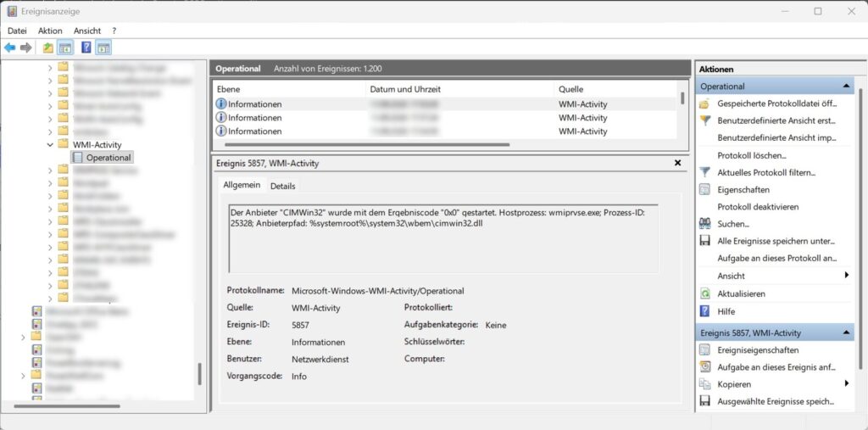Create Benutzerdefinierte Ansicht erstellen

click(x=776, y=120)
